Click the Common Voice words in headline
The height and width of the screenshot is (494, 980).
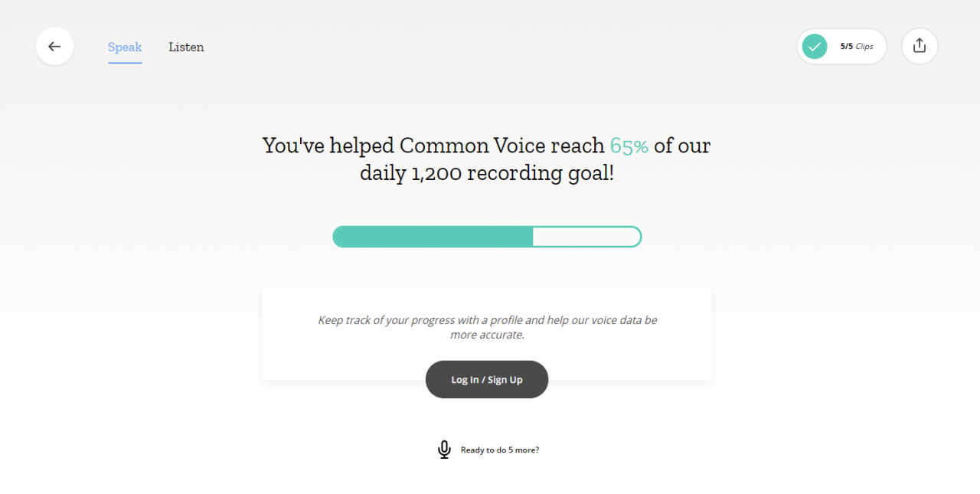[x=502, y=146]
